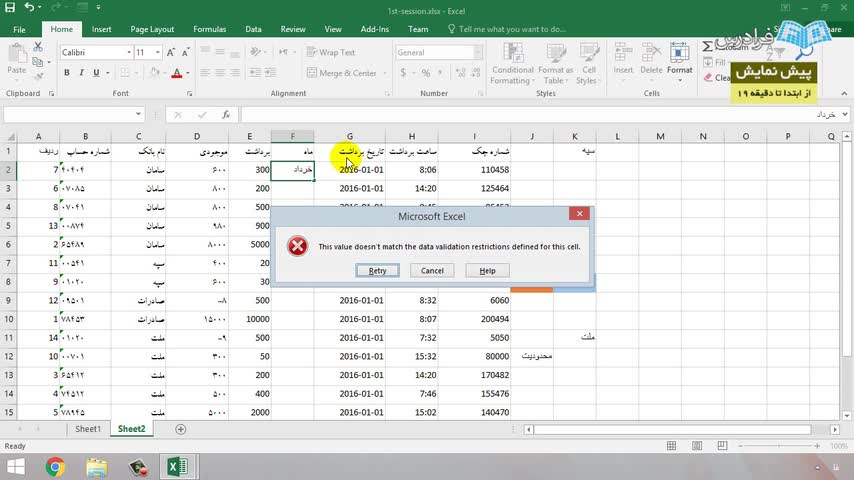Click Cancel in the validation error dialog

pyautogui.click(x=432, y=270)
